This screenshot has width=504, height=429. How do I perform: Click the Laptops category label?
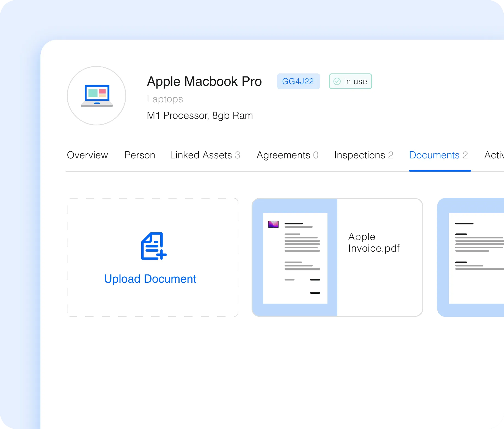[x=165, y=99]
